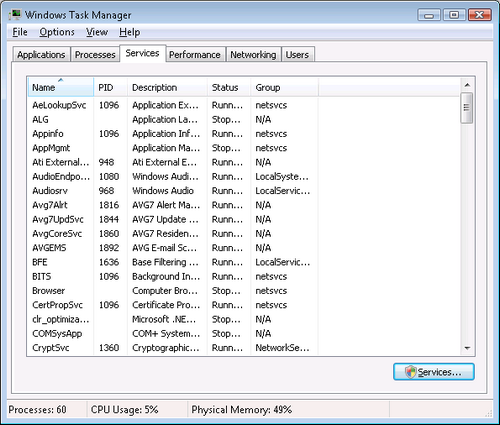500x425 pixels.
Task: Click the vertical scrollbar thumb
Action: [467, 108]
